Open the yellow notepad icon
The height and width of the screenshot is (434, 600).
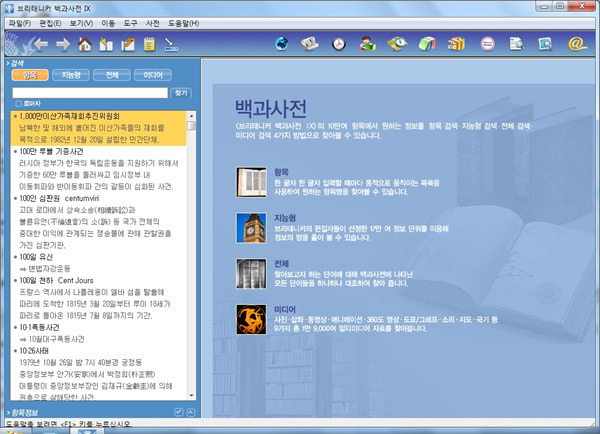click(149, 44)
